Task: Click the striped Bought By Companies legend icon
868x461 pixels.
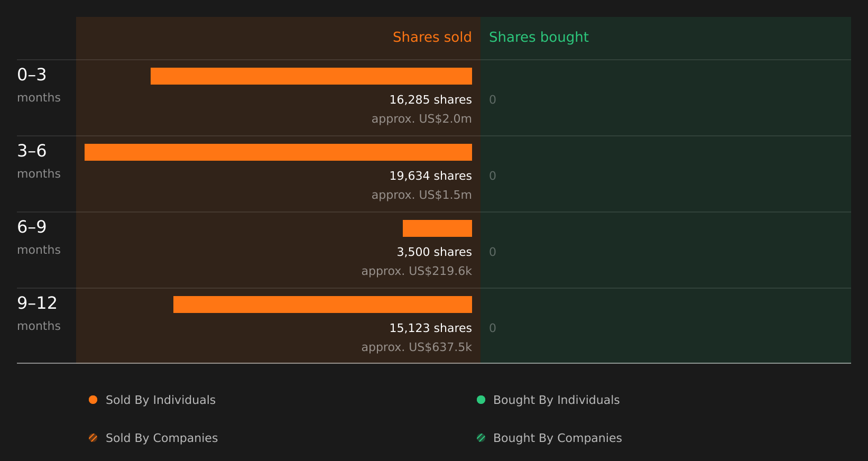Action: pyautogui.click(x=481, y=438)
